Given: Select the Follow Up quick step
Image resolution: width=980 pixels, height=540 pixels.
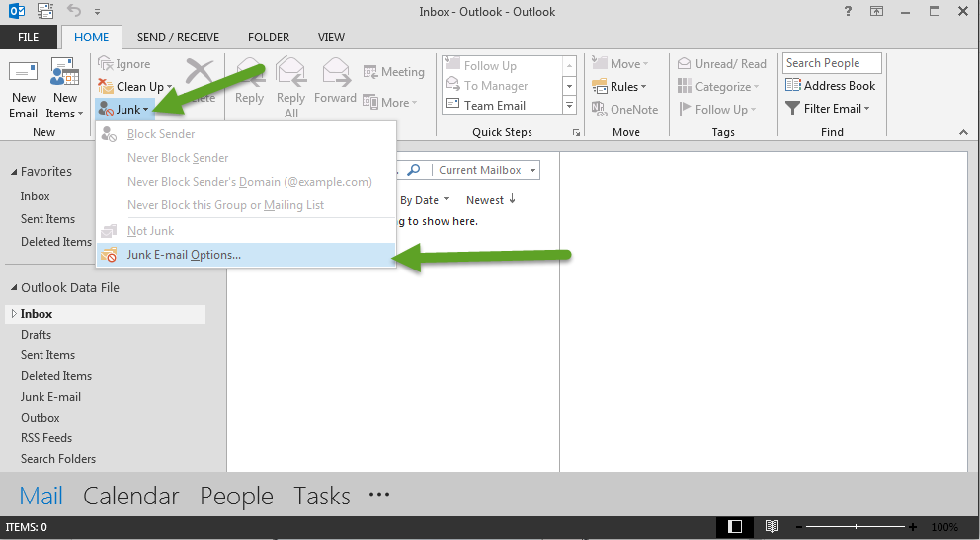Looking at the screenshot, I should [x=503, y=65].
